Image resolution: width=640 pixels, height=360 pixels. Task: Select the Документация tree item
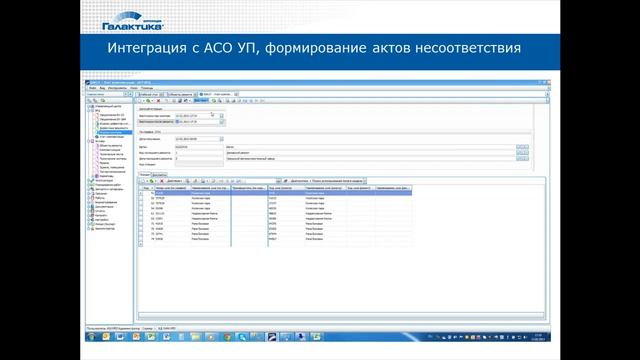point(104,207)
